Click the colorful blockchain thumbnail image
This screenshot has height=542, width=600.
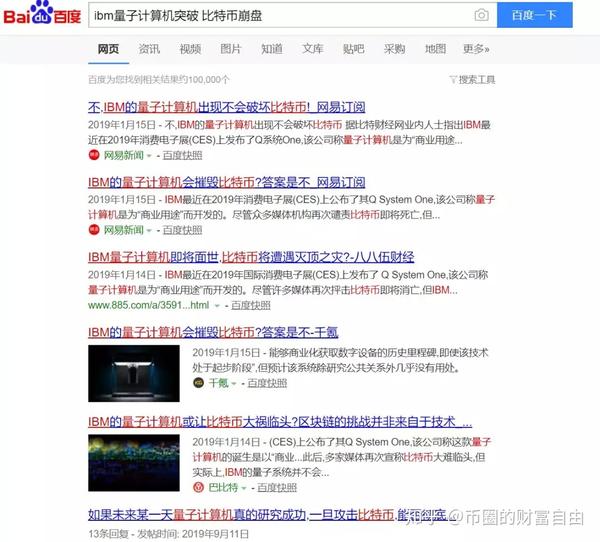[134, 463]
